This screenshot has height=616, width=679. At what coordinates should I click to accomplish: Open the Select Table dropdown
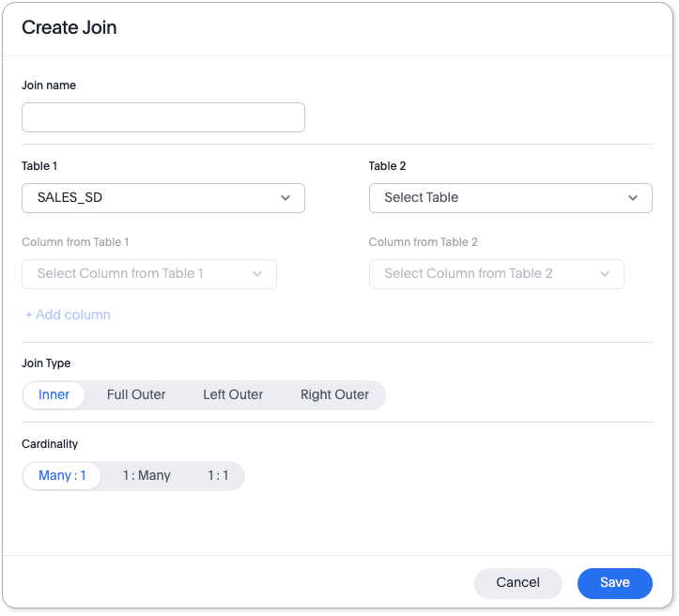click(498, 198)
